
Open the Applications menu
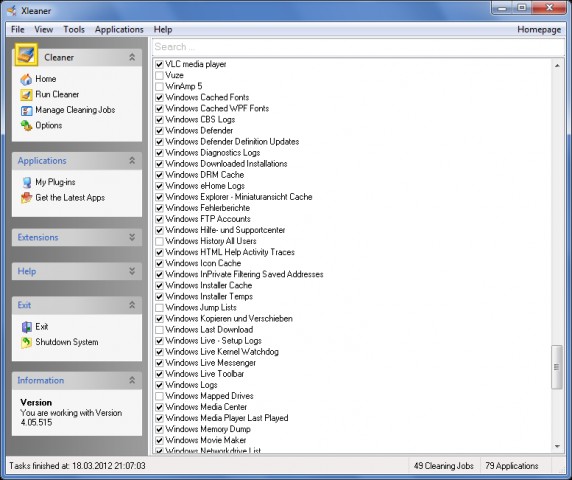(119, 30)
